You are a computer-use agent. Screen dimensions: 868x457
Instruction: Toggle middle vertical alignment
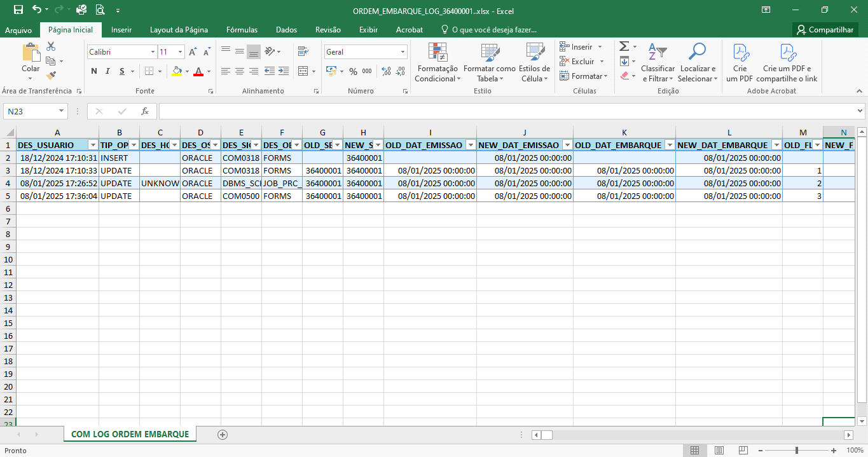click(x=240, y=51)
